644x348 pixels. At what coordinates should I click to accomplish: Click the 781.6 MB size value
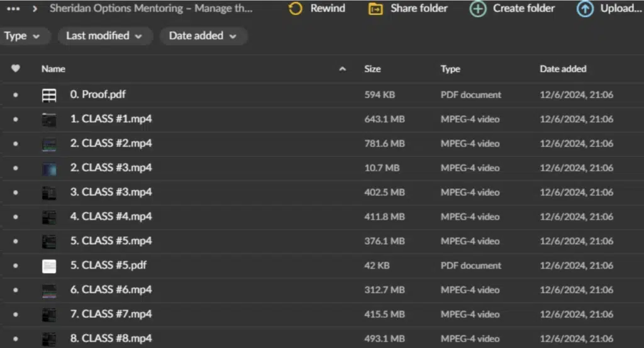[384, 144]
